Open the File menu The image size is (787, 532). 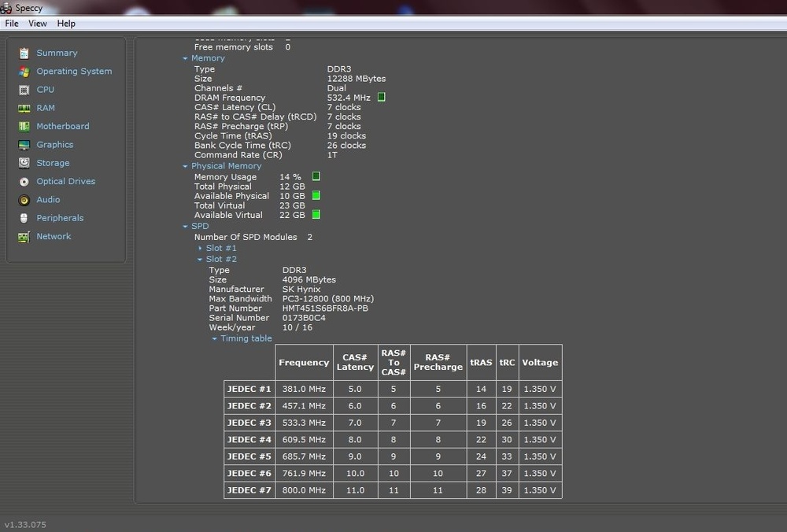(x=12, y=24)
